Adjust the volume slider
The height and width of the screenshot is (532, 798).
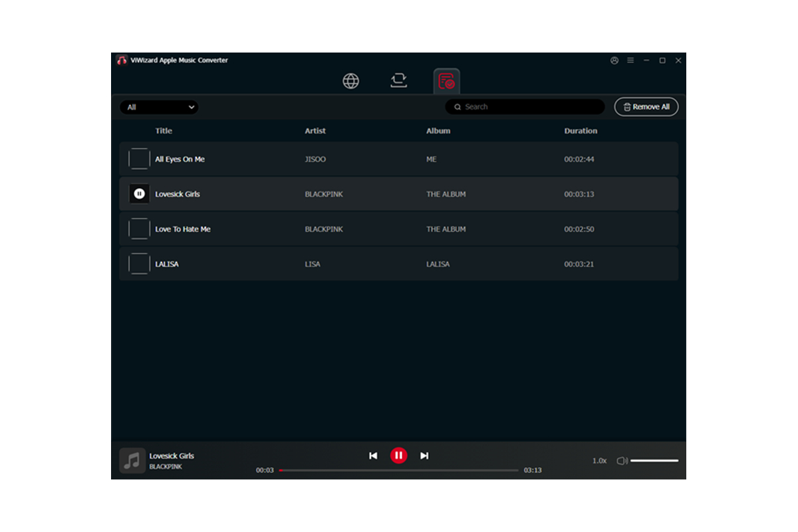(x=654, y=460)
